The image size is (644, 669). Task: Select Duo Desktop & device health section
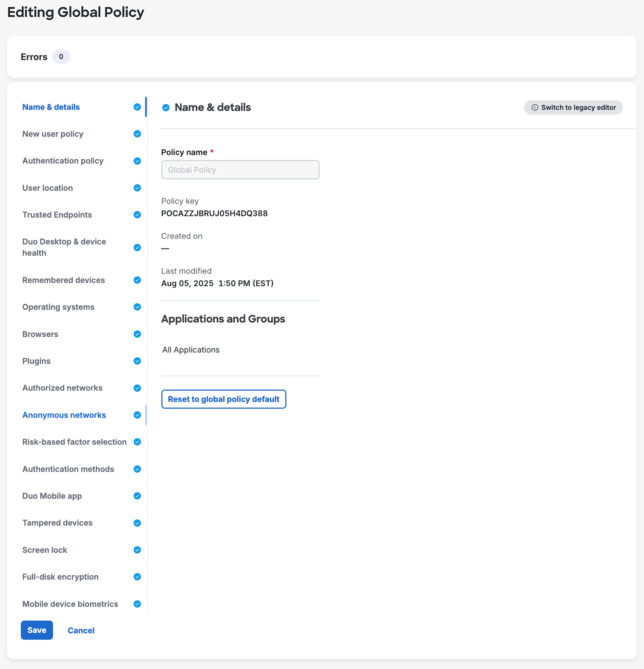pos(64,247)
